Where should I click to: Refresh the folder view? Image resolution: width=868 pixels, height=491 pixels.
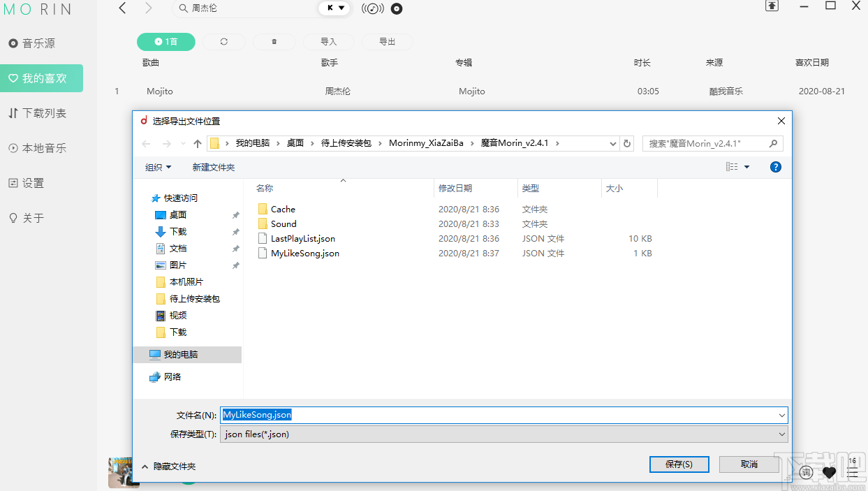pyautogui.click(x=627, y=144)
